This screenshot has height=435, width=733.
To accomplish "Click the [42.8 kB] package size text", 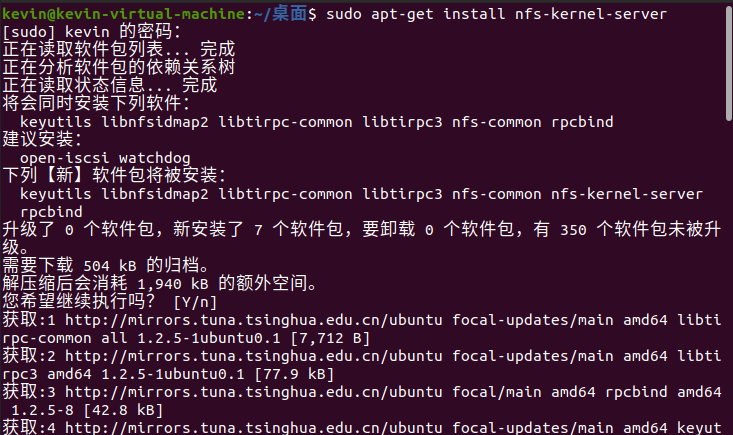I will coord(123,410).
